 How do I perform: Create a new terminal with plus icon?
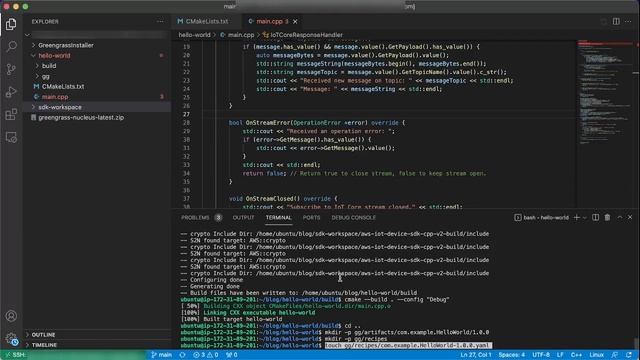coord(576,218)
